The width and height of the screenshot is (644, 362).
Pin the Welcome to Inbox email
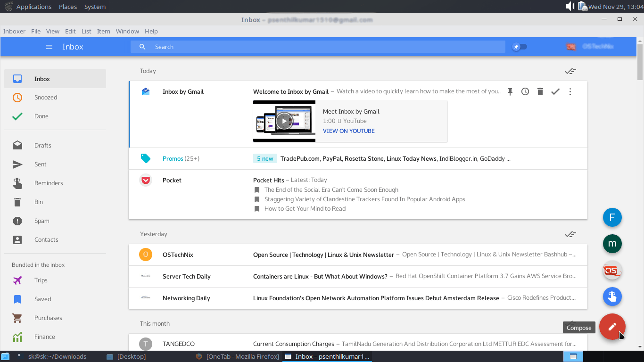pos(510,91)
